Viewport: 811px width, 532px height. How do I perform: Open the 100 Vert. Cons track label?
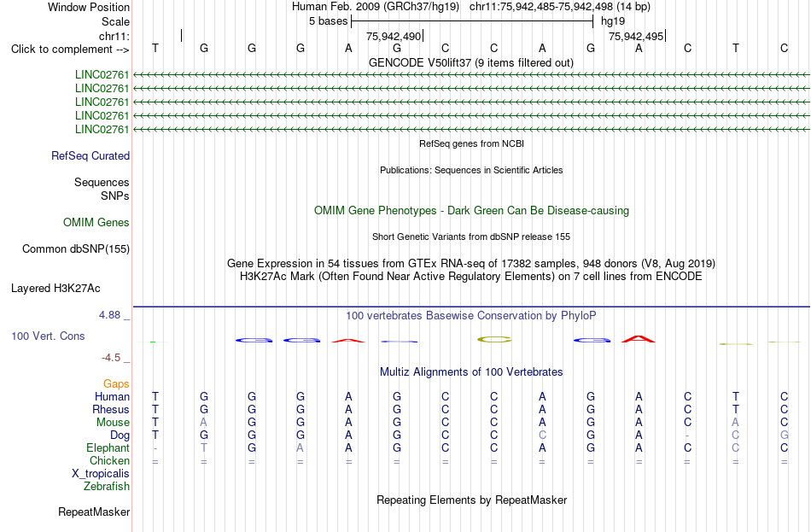point(48,336)
